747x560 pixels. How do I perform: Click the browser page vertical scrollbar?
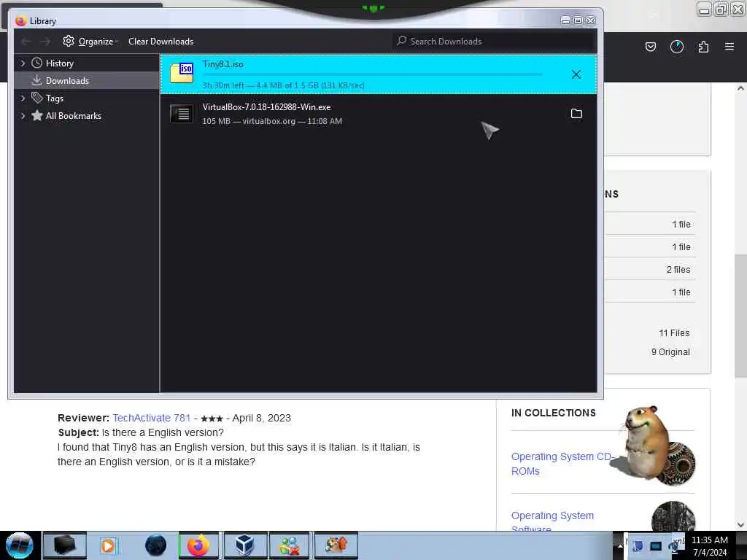tap(740, 316)
